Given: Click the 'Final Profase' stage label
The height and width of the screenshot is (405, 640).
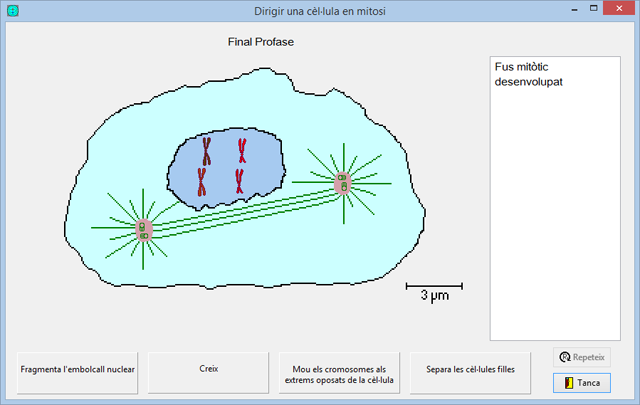Looking at the screenshot, I should pyautogui.click(x=261, y=42).
